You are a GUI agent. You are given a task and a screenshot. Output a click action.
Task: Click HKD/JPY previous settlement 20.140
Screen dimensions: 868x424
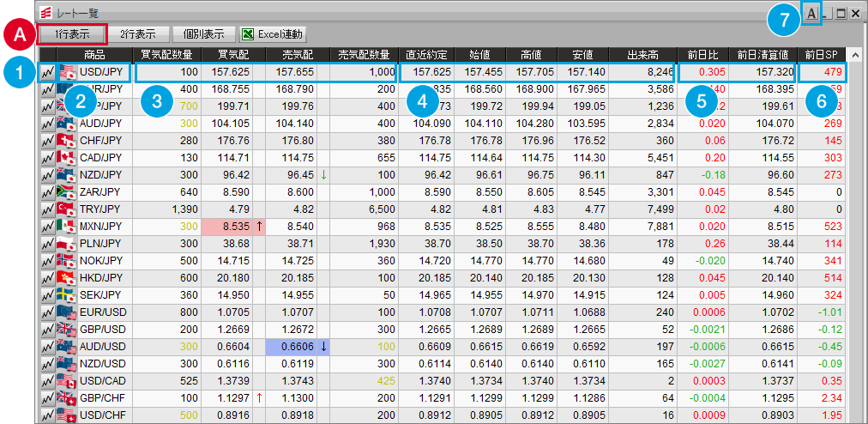tap(780, 278)
